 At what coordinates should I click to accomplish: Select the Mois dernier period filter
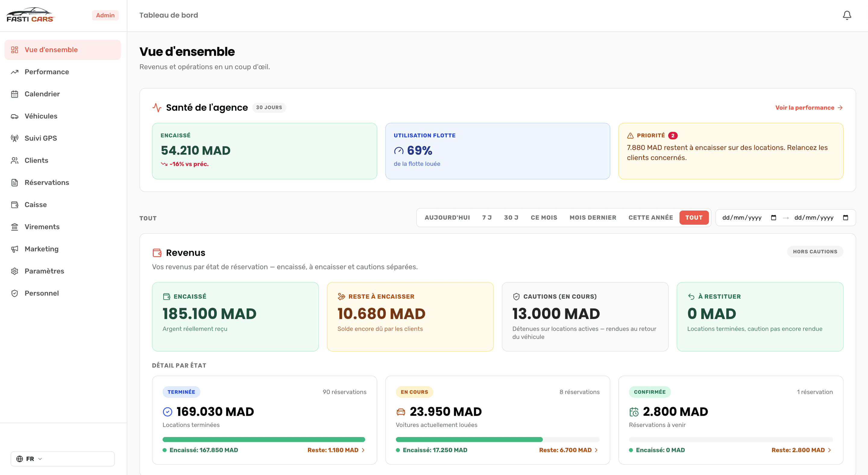click(593, 218)
